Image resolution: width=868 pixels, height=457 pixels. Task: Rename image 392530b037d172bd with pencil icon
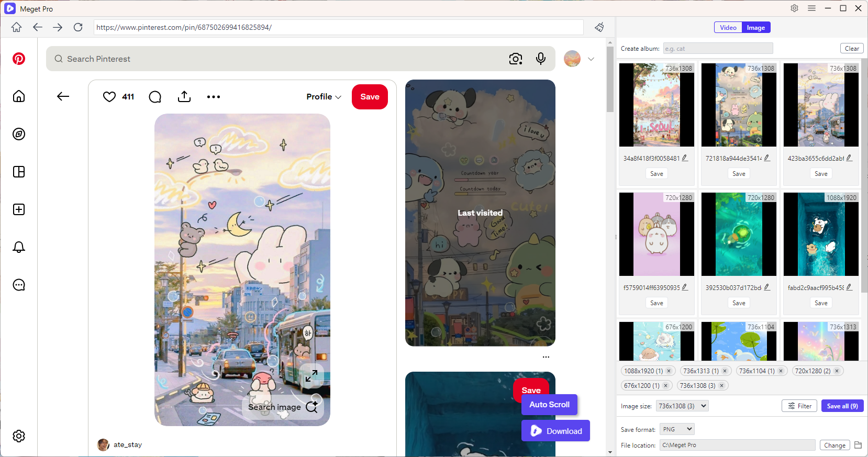point(766,287)
